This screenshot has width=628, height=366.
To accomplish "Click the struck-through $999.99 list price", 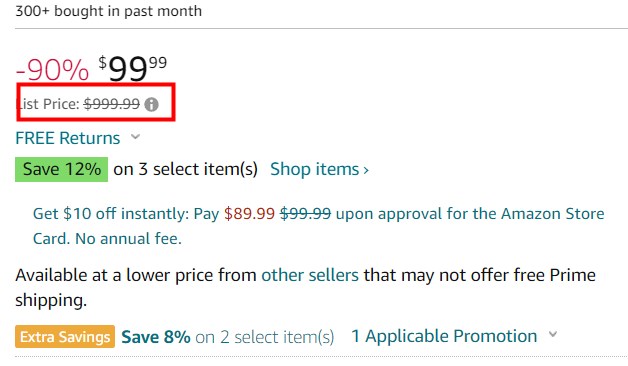I will click(112, 104).
